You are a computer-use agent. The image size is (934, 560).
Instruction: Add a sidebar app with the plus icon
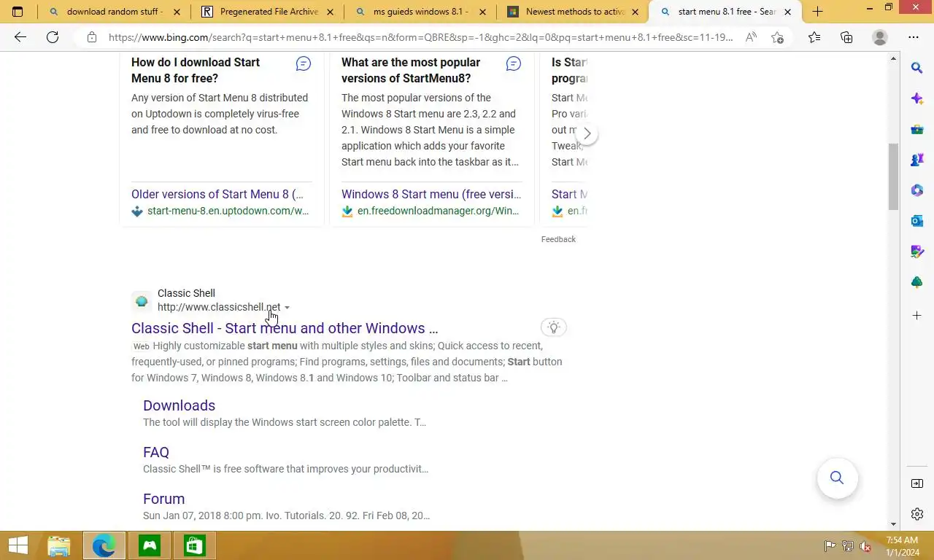tap(917, 316)
